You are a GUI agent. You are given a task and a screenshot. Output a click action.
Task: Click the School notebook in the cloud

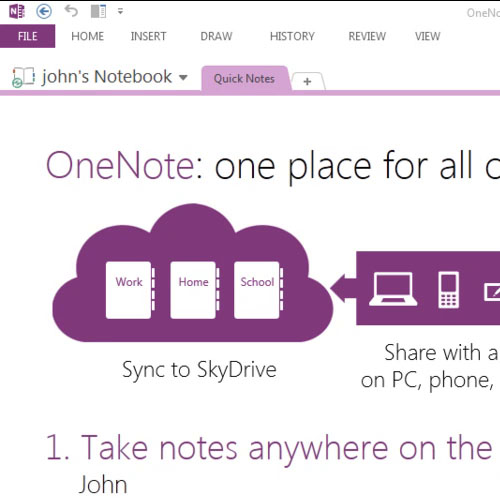258,290
